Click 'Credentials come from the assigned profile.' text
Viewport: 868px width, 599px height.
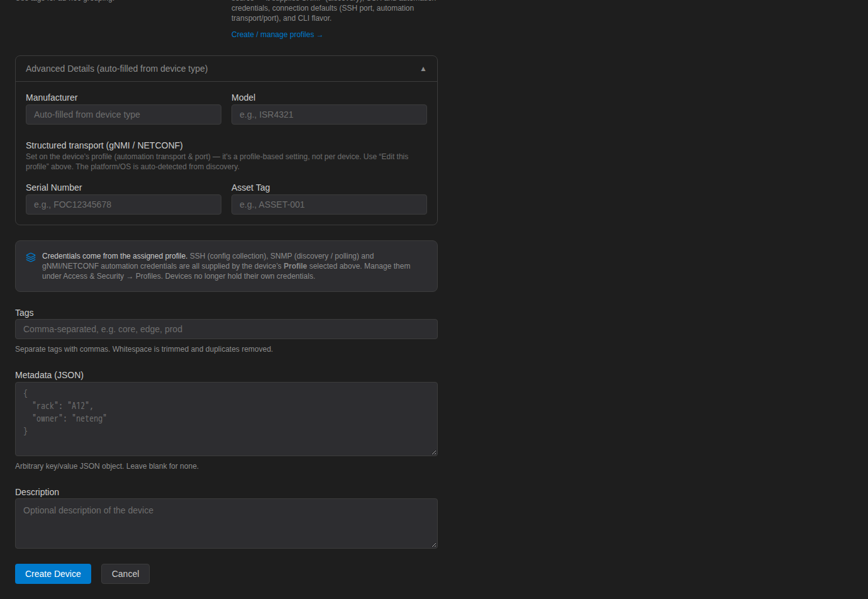114,256
